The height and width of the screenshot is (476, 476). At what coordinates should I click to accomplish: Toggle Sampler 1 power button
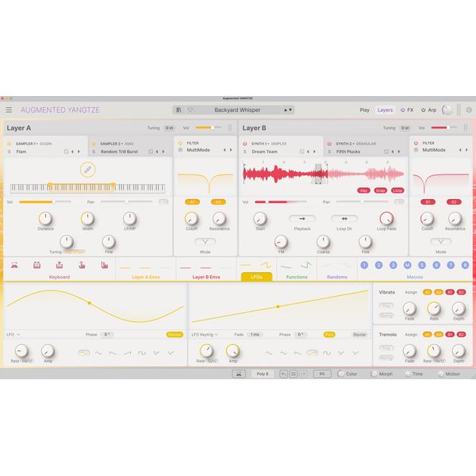click(x=9, y=144)
